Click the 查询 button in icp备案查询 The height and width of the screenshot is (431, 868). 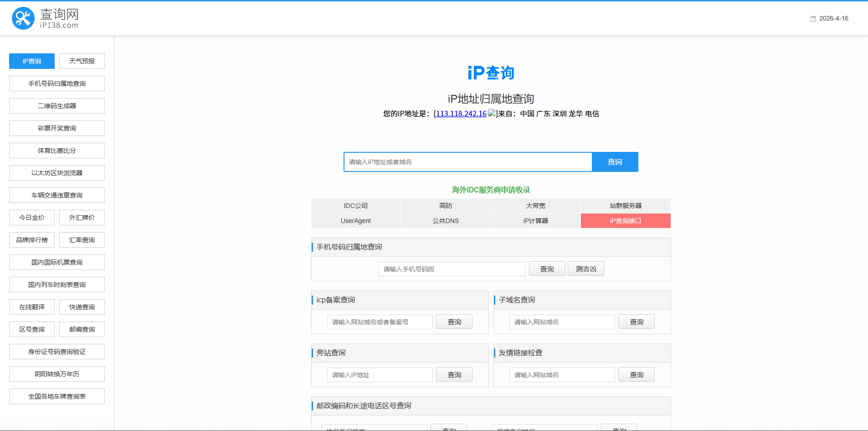point(454,322)
